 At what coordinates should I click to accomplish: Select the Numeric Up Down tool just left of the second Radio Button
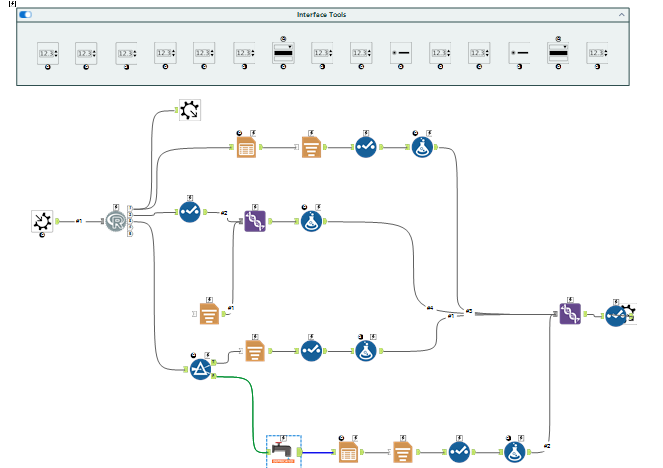[479, 53]
